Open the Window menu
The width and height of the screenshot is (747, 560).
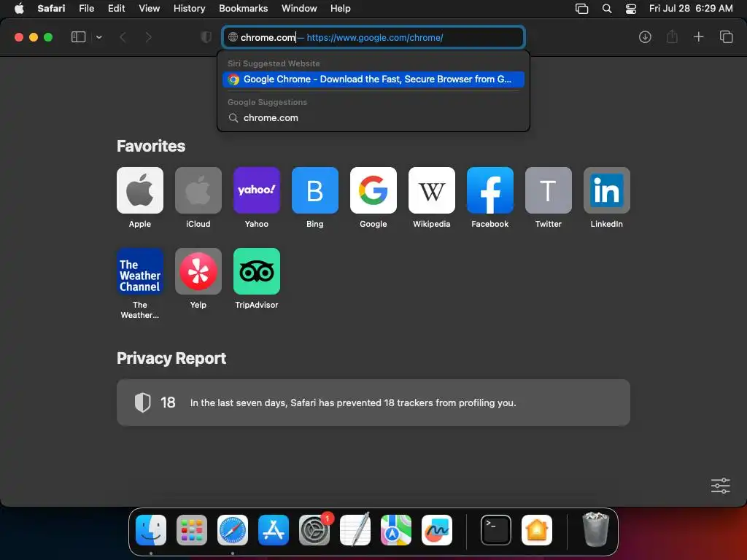click(x=299, y=9)
